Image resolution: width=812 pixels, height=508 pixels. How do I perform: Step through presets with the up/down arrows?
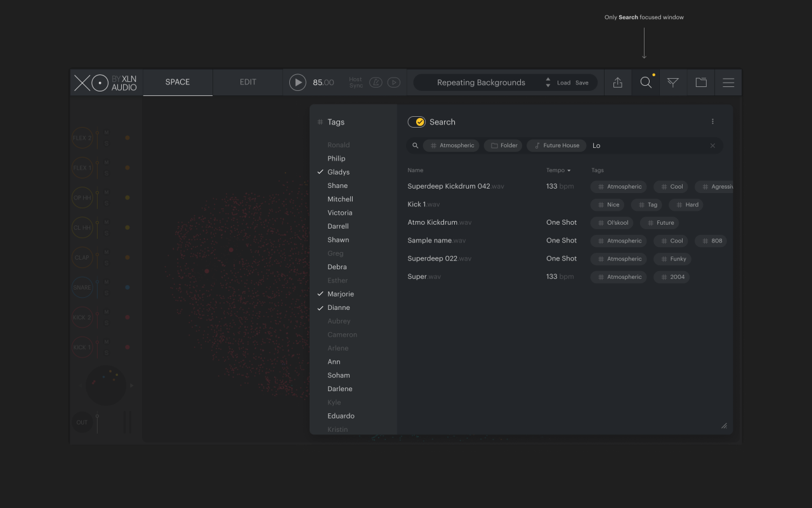click(548, 83)
